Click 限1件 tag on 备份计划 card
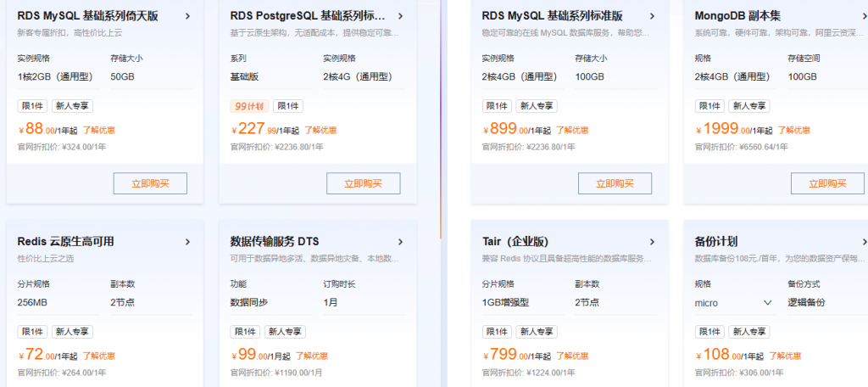This screenshot has width=868, height=387. tap(709, 332)
